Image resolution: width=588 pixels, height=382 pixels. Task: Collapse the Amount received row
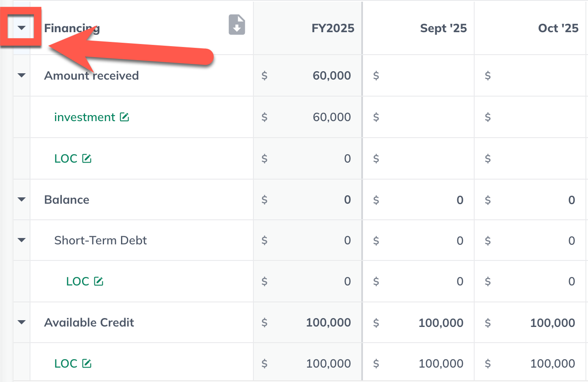tap(22, 75)
